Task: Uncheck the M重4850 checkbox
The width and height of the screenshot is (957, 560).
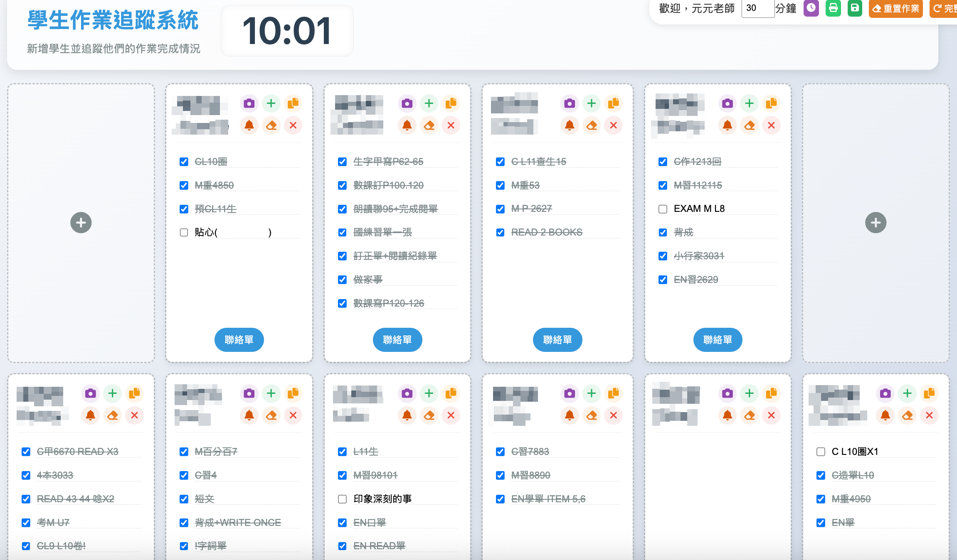Action: coord(184,185)
